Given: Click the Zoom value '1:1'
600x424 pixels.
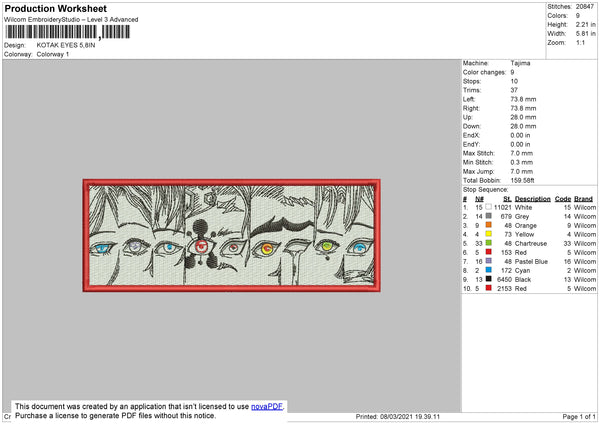Looking at the screenshot, I should coord(580,42).
